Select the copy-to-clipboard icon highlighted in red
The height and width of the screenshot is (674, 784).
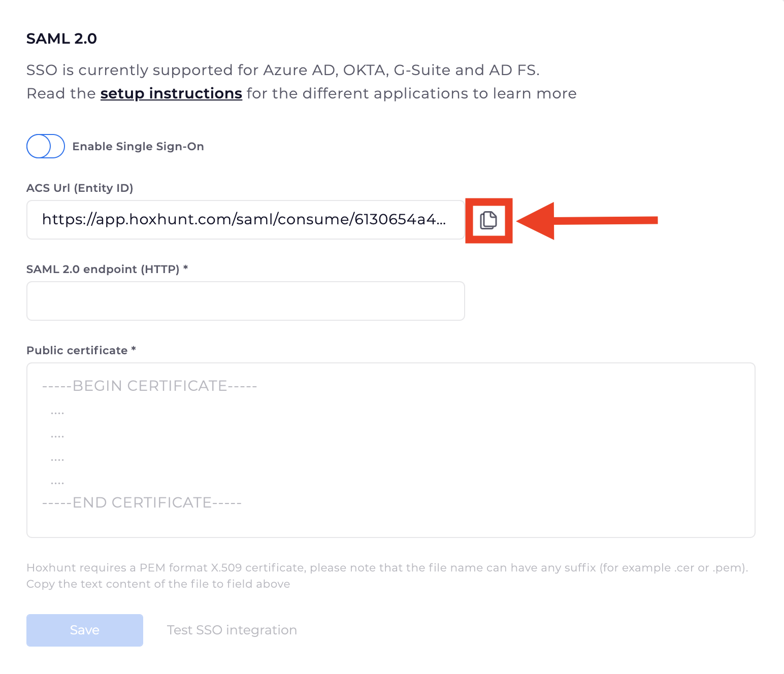click(x=488, y=220)
